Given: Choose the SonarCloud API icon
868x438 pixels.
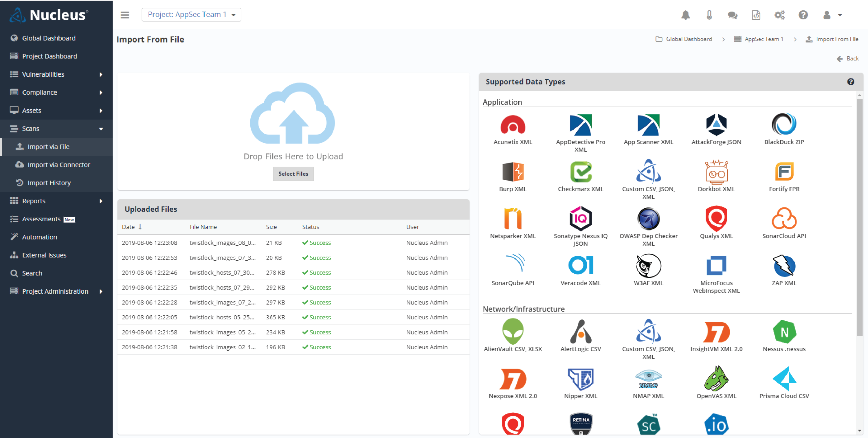Looking at the screenshot, I should click(x=784, y=218).
